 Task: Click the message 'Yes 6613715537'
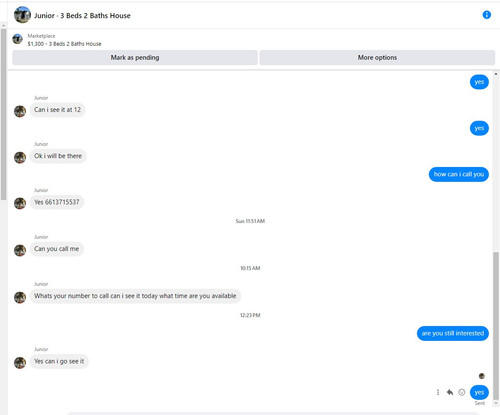click(57, 202)
